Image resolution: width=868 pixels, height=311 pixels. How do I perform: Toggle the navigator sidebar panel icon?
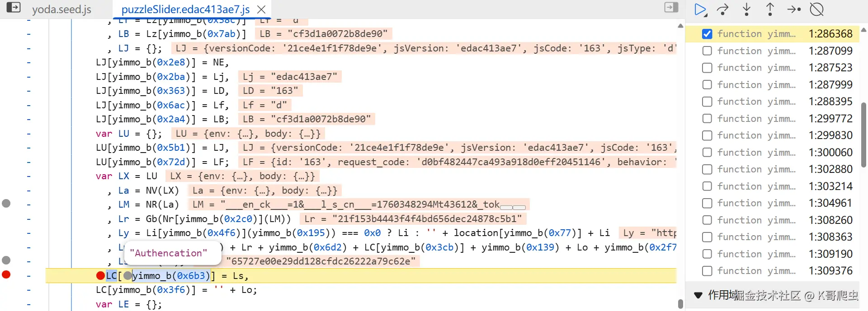coord(14,8)
